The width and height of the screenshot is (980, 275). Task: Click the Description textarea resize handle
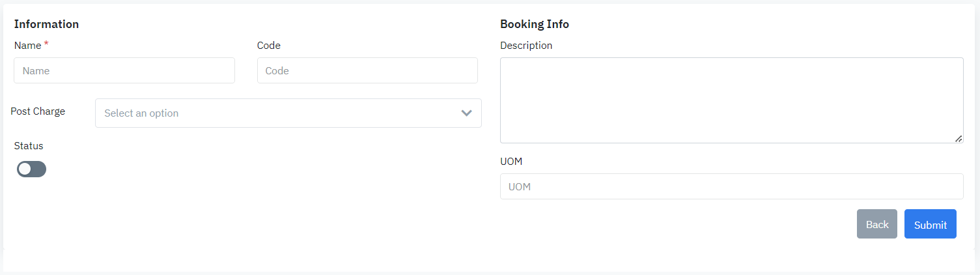959,138
